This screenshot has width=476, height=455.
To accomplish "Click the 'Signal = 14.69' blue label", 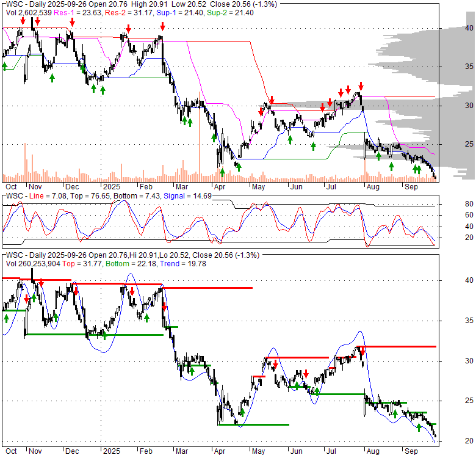I will tap(187, 196).
